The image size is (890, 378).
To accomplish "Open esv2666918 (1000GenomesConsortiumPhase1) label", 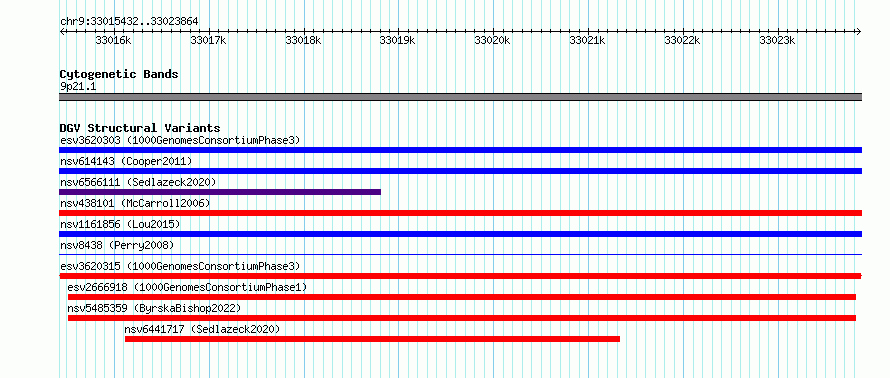I will tap(187, 287).
